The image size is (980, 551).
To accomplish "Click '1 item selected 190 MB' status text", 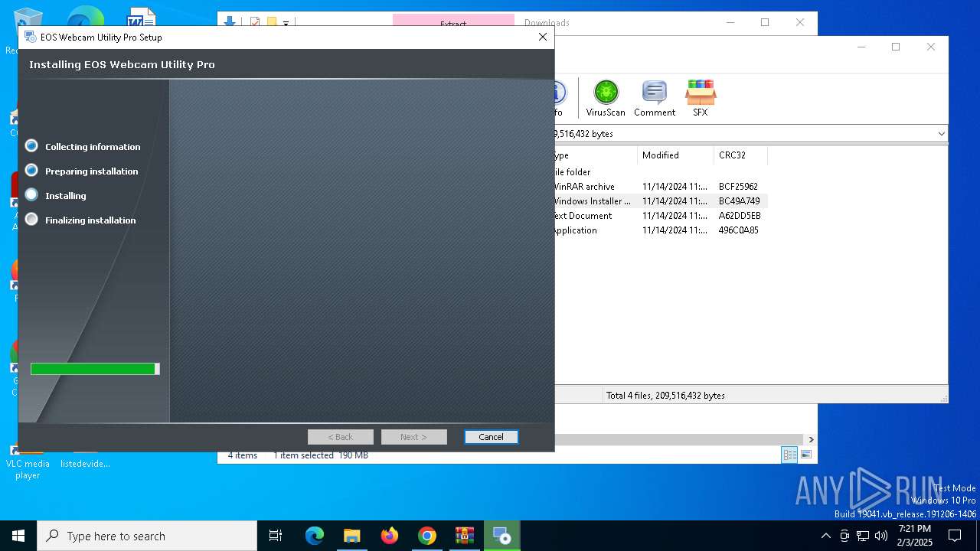I will click(x=321, y=455).
